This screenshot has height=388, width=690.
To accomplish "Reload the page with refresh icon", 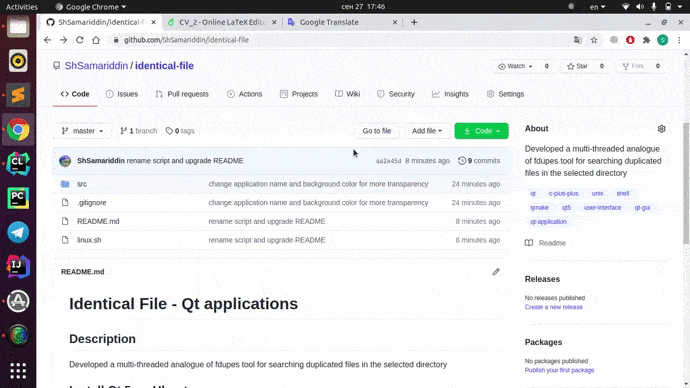I will (80, 40).
